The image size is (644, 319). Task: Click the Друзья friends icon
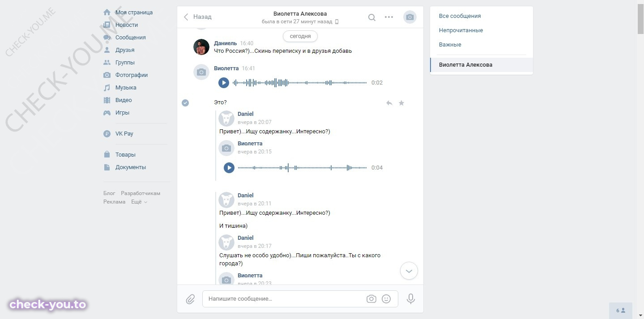coord(107,50)
